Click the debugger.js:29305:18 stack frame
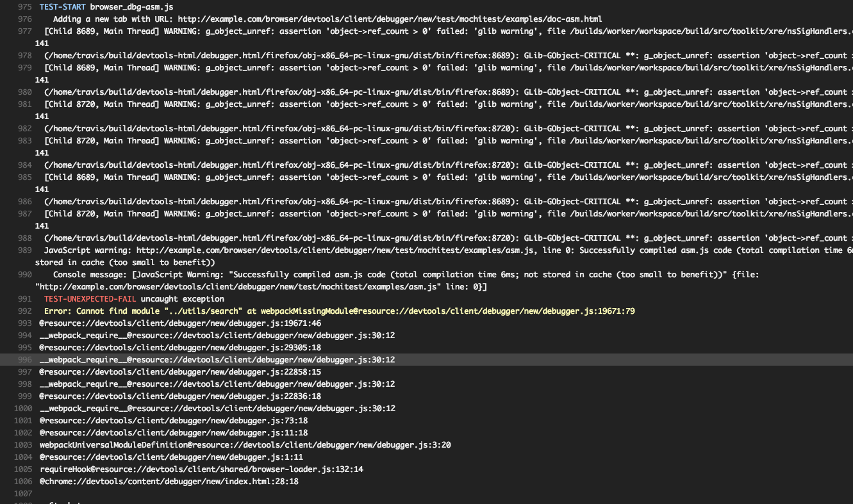The image size is (853, 504). [180, 348]
